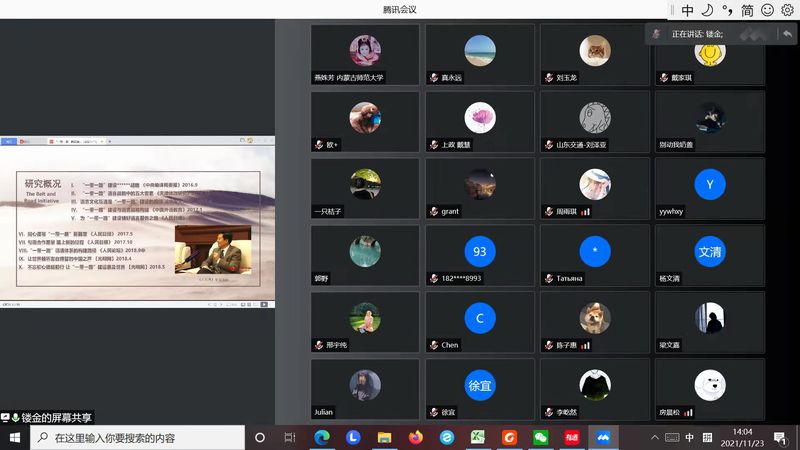Click the emoji smiley in the IME bar
This screenshot has width=800, height=450.
[x=768, y=10]
